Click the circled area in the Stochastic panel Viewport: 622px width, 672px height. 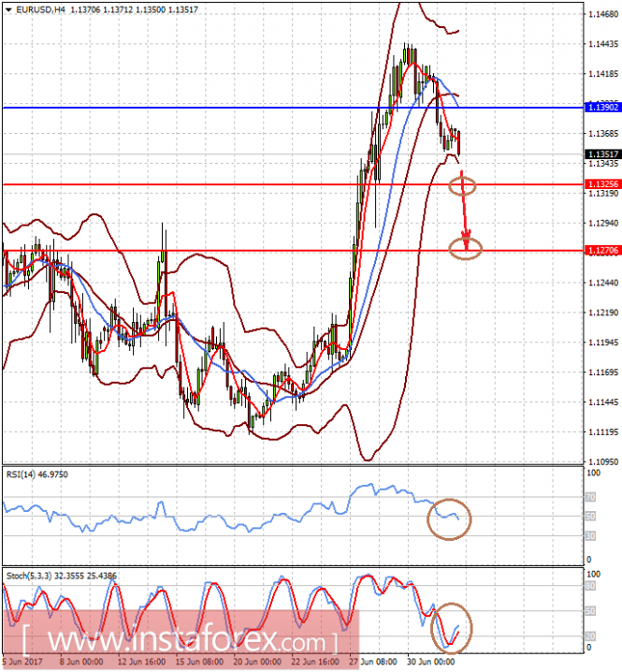point(452,628)
